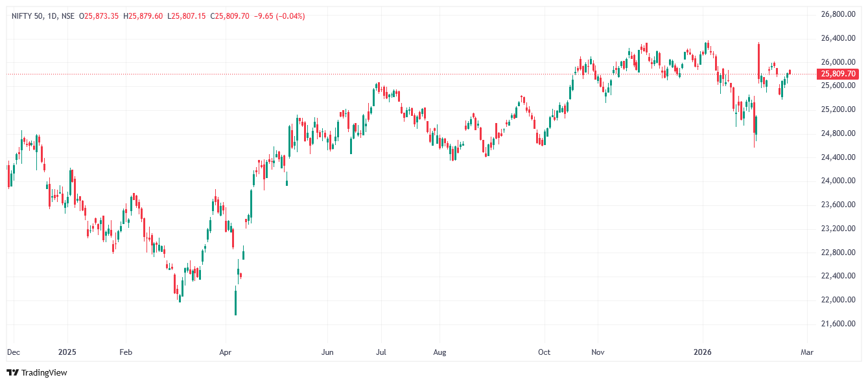Click the TradingView logo icon

[x=12, y=372]
